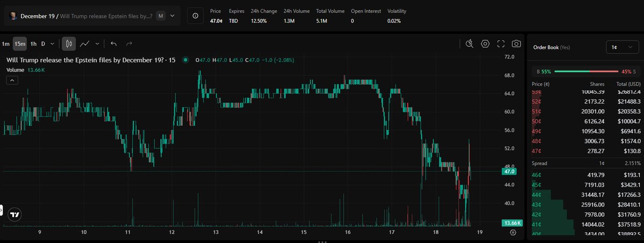
Task: Click 'December 19' in the market header
Action: (37, 16)
